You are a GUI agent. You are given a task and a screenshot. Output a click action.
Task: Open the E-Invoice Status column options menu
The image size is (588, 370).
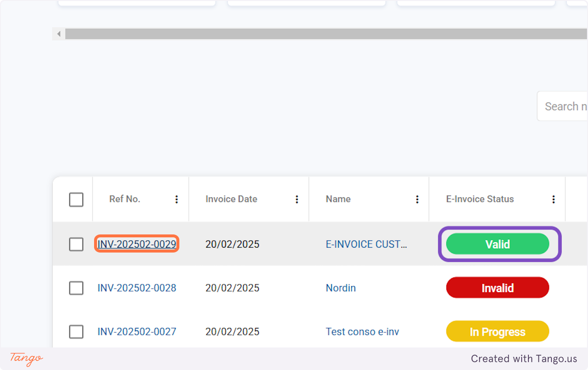[553, 199]
